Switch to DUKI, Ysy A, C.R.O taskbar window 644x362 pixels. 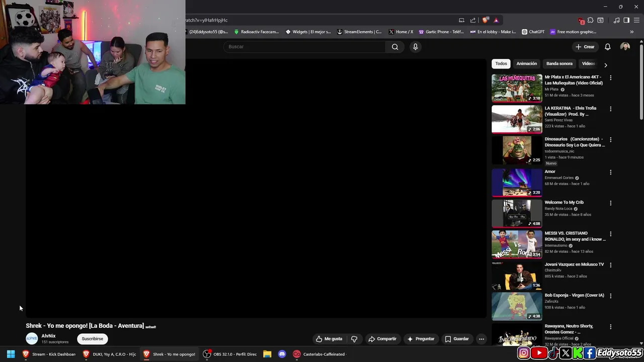pos(109,354)
